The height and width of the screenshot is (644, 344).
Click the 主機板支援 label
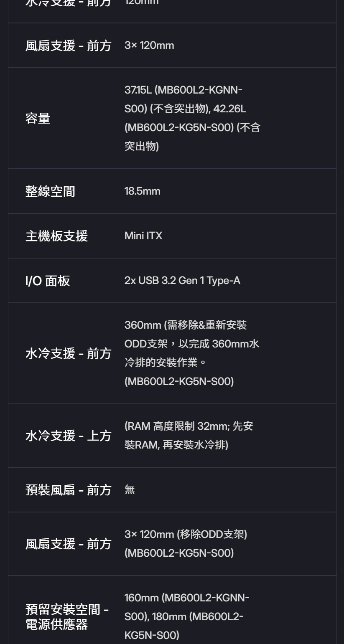[56, 236]
